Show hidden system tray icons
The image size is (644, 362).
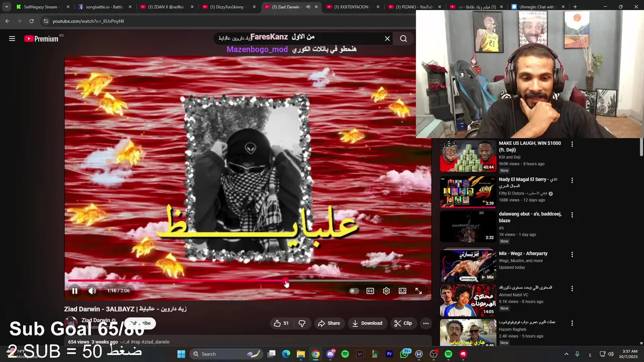(x=566, y=354)
